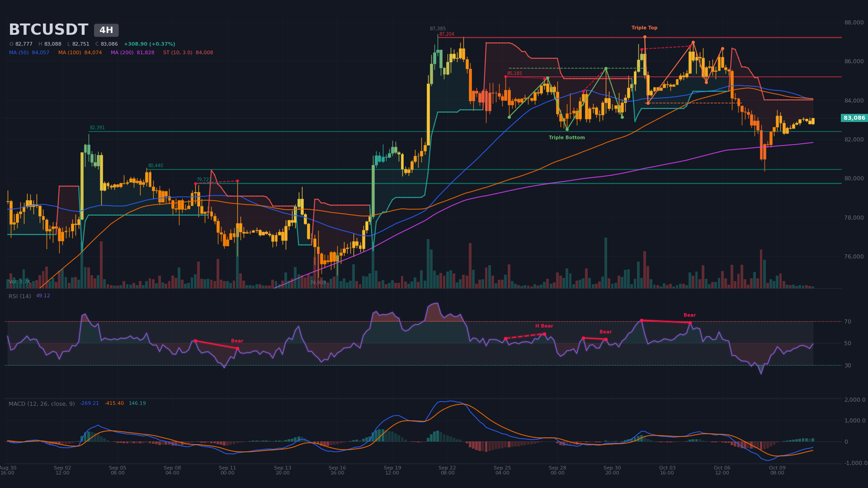This screenshot has width=868, height=488.
Task: Click the 79,723 level label
Action: coord(204,179)
